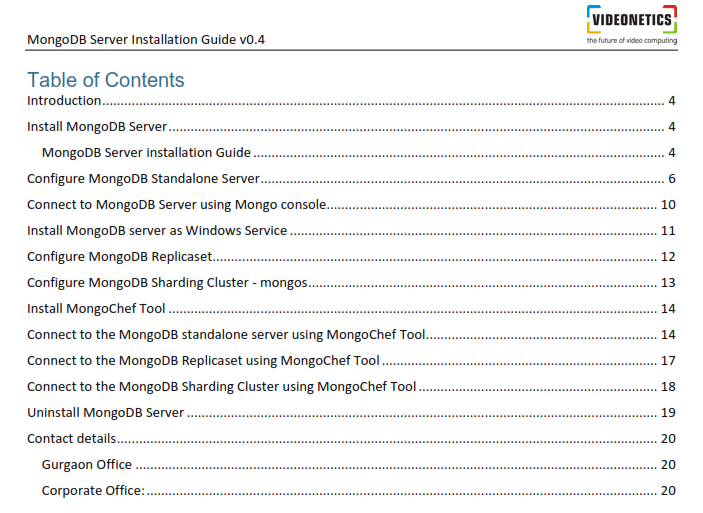Click page number 17 for Replicaset MongoChef
703x513 pixels.
[668, 361]
